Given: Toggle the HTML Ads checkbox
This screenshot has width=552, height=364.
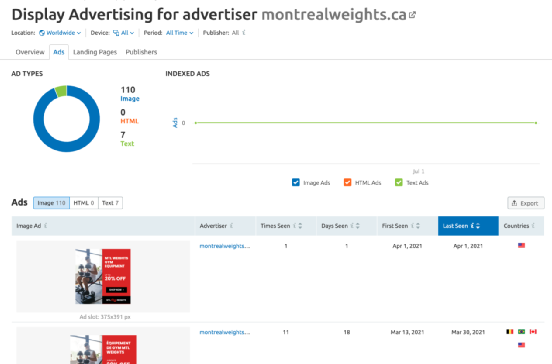Looking at the screenshot, I should (x=347, y=182).
